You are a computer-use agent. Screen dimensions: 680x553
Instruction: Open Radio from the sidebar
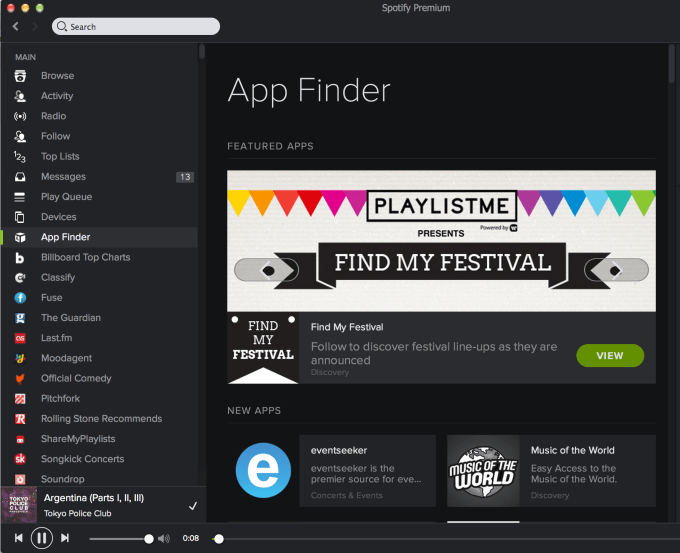pos(53,116)
